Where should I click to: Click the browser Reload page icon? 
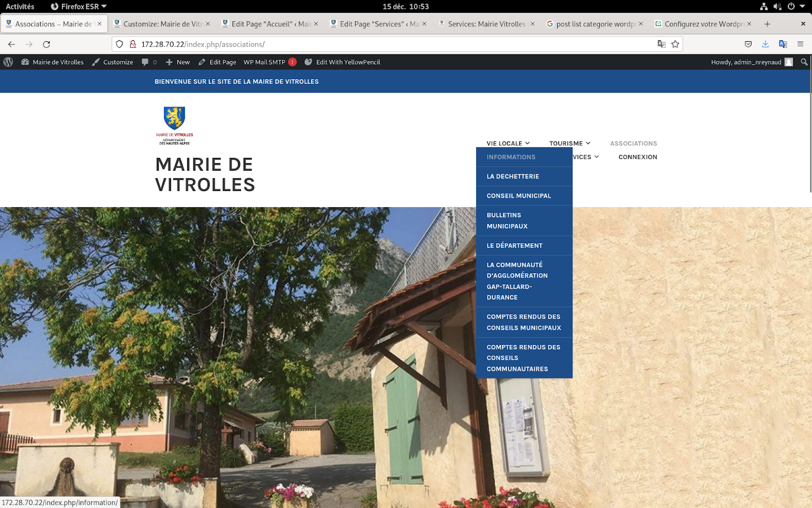(46, 44)
